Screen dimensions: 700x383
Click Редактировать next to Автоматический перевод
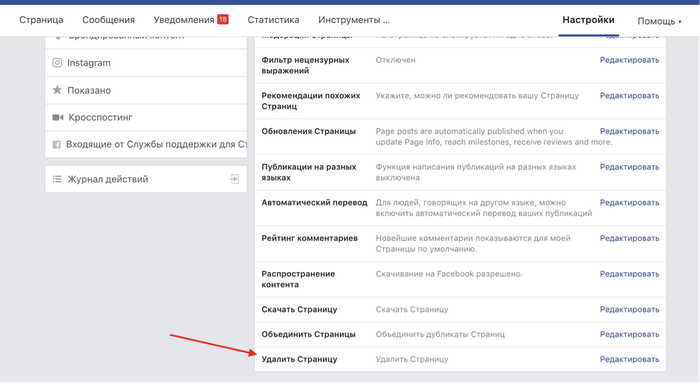pos(629,203)
